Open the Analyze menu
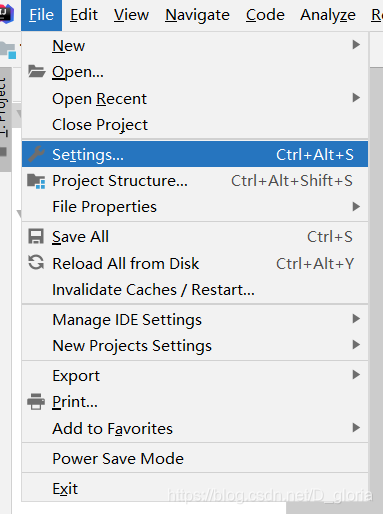Image resolution: width=383 pixels, height=514 pixels. tap(328, 15)
